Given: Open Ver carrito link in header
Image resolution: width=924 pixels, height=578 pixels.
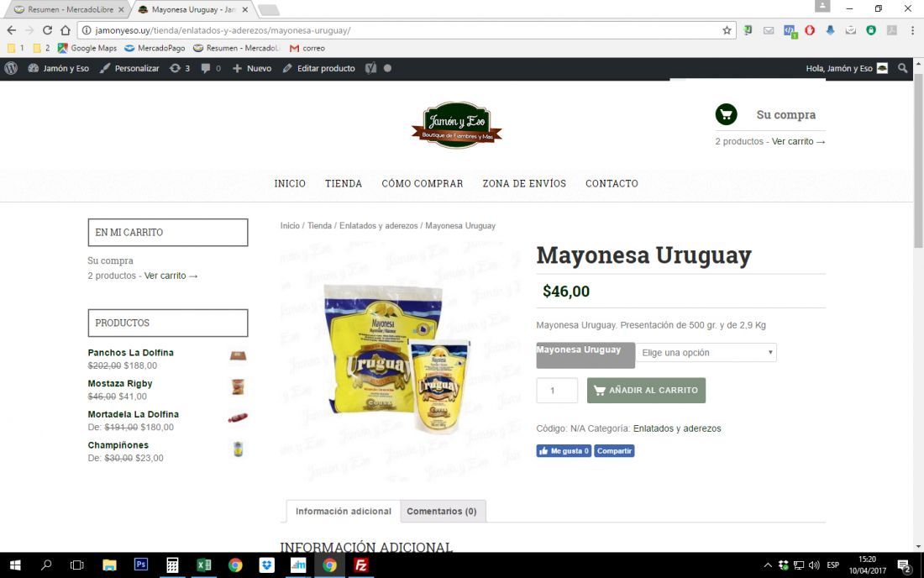Looking at the screenshot, I should [x=799, y=141].
